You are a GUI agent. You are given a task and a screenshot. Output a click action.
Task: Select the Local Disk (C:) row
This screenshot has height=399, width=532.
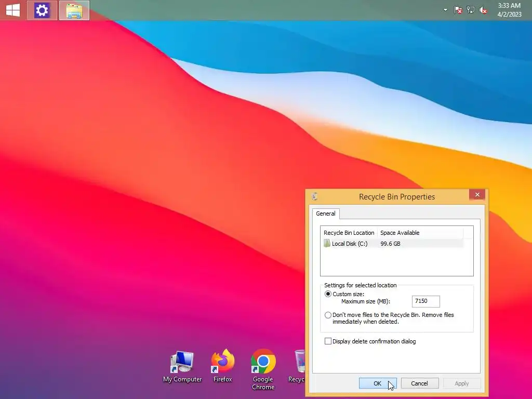pos(392,244)
